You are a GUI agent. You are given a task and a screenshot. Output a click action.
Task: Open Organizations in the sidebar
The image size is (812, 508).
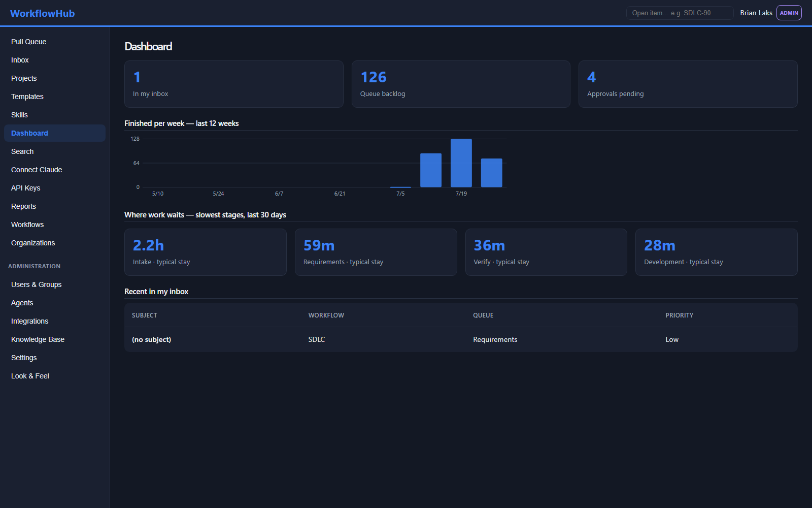55,243
